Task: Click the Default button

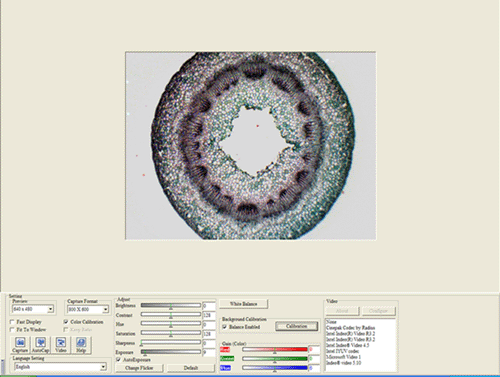Action: click(191, 368)
